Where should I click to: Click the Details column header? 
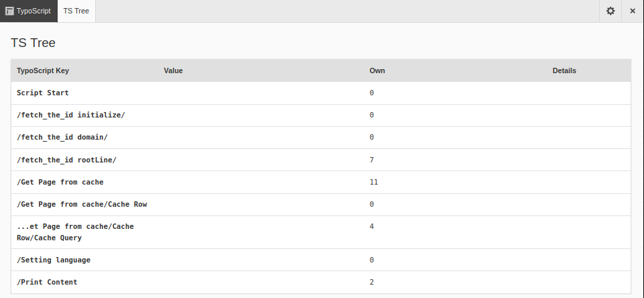[564, 70]
